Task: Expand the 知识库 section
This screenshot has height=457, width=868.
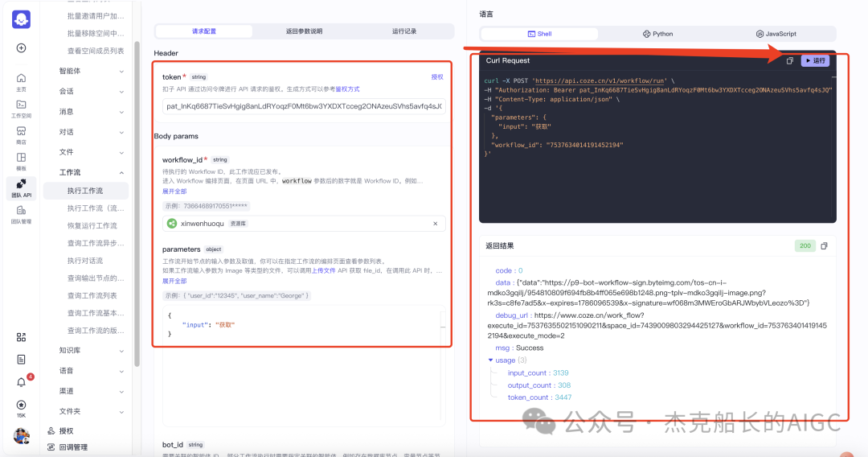Action: tap(92, 350)
